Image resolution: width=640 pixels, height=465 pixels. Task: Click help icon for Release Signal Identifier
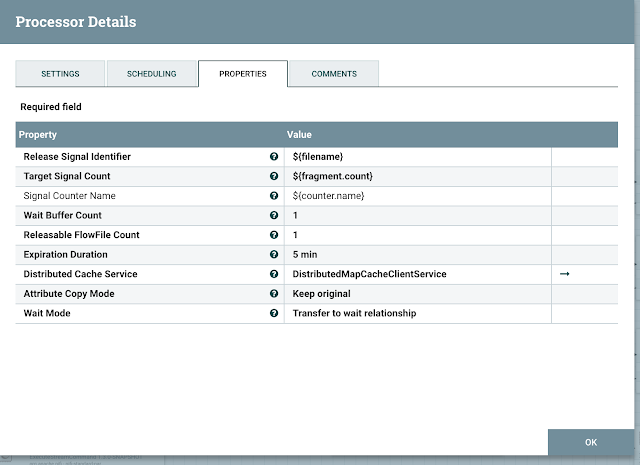point(274,156)
